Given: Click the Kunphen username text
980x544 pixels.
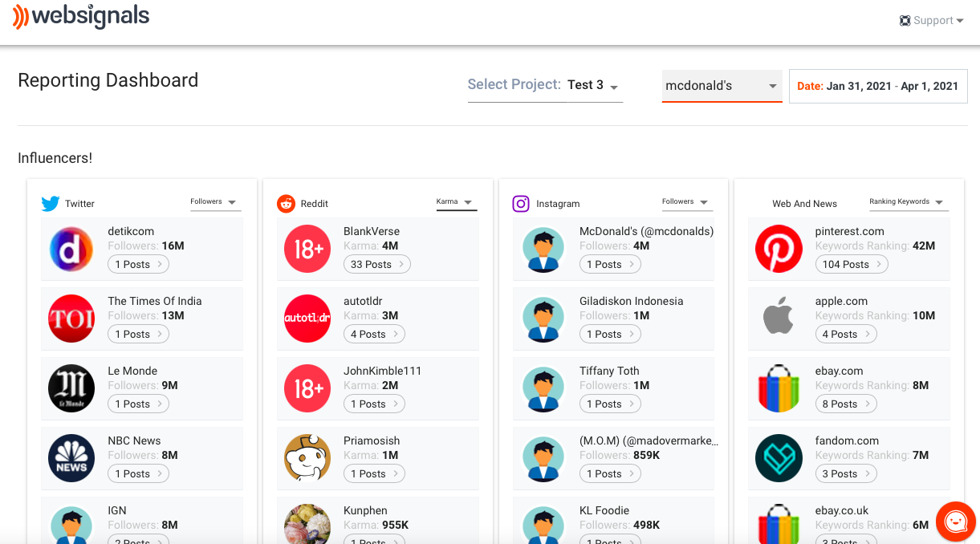Looking at the screenshot, I should pyautogui.click(x=365, y=510).
